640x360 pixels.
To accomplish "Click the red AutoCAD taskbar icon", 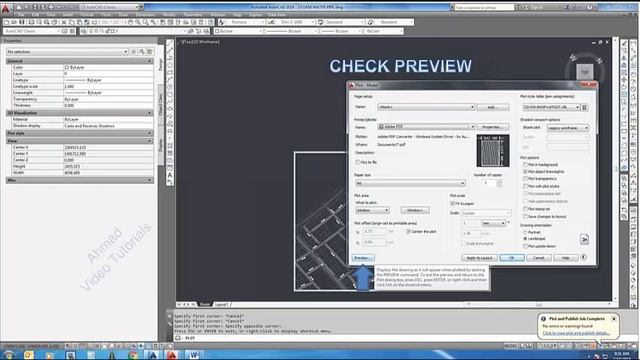I will [172, 355].
